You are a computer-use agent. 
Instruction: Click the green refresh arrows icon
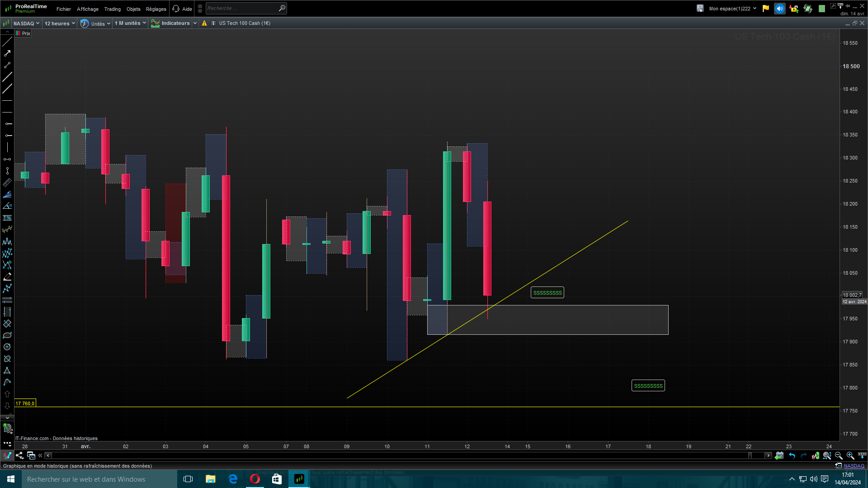click(x=808, y=9)
